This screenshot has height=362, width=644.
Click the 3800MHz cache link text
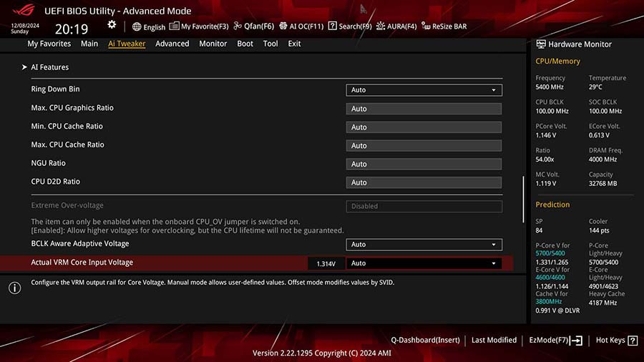pos(548,302)
